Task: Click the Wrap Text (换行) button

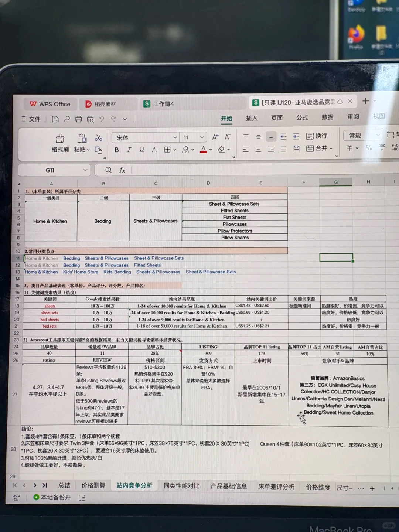Action: click(317, 136)
